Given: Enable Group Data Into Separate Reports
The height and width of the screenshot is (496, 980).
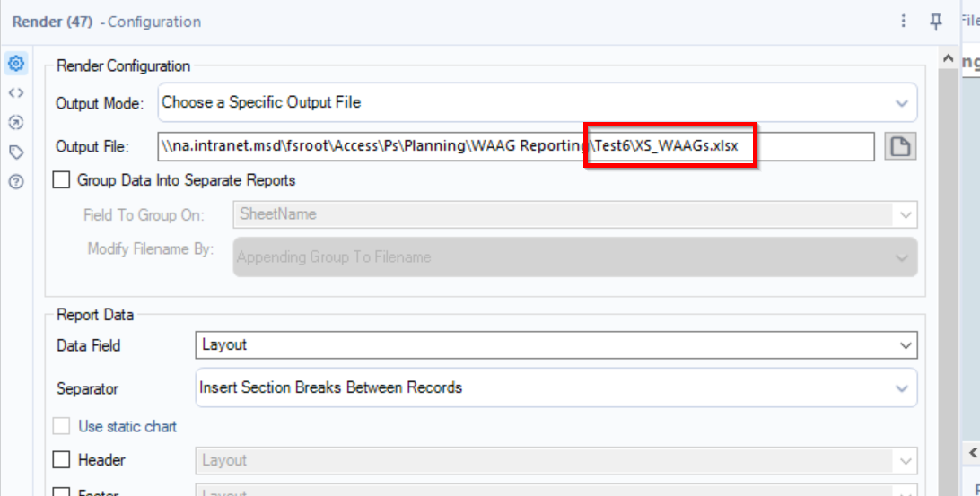Looking at the screenshot, I should [x=62, y=180].
